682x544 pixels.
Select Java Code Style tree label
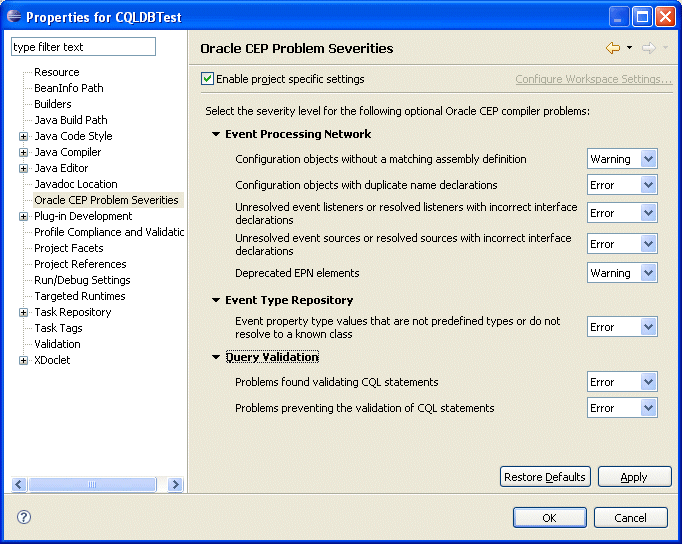pos(73,136)
